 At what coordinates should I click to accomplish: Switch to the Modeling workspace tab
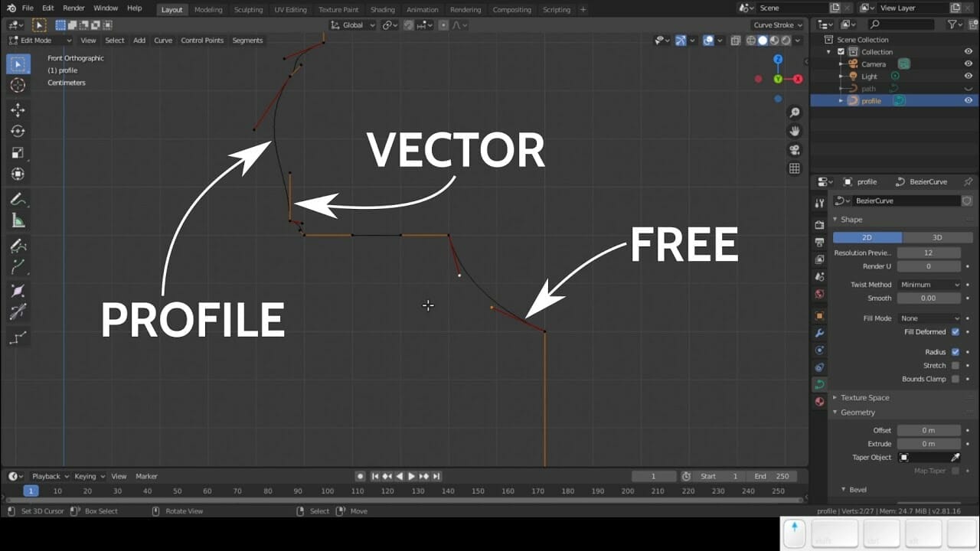pos(208,10)
